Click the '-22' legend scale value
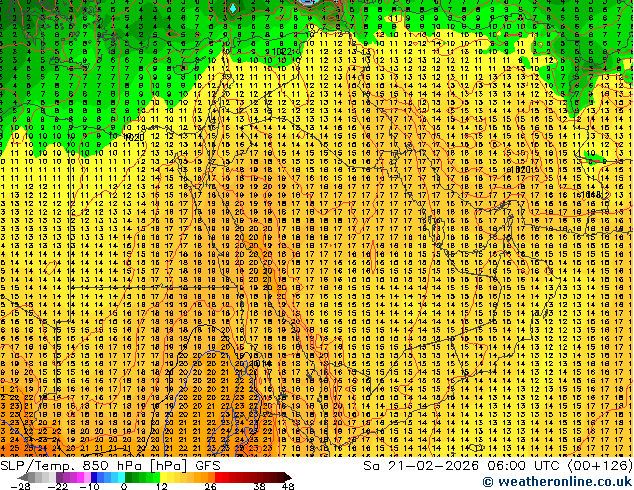The image size is (634, 490). [x=58, y=486]
